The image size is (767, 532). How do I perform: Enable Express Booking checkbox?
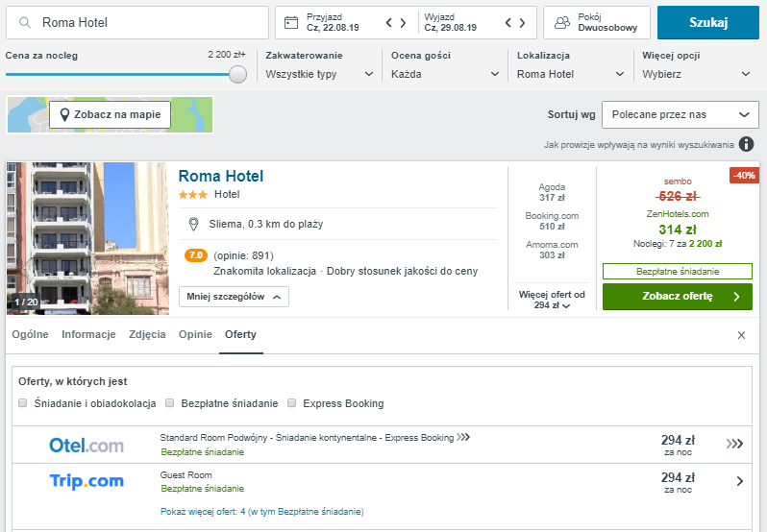click(x=292, y=403)
